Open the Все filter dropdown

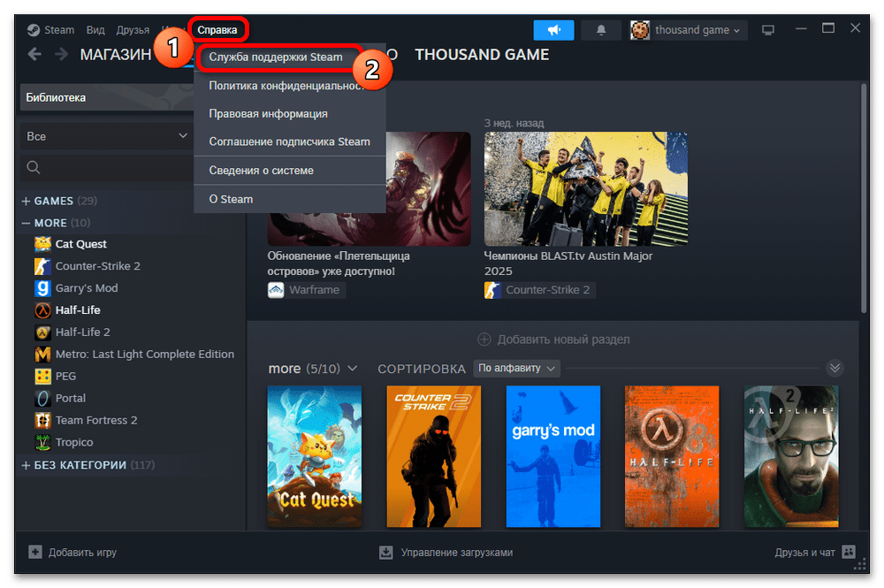pyautogui.click(x=106, y=136)
